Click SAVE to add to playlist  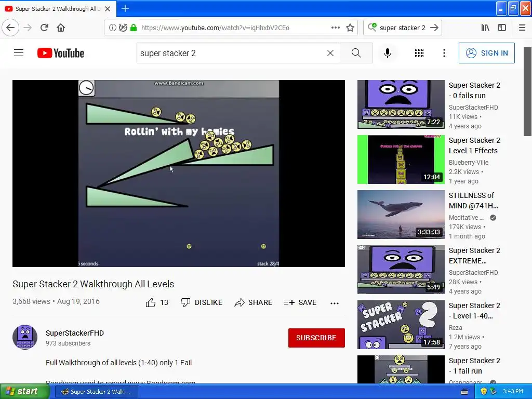[300, 302]
